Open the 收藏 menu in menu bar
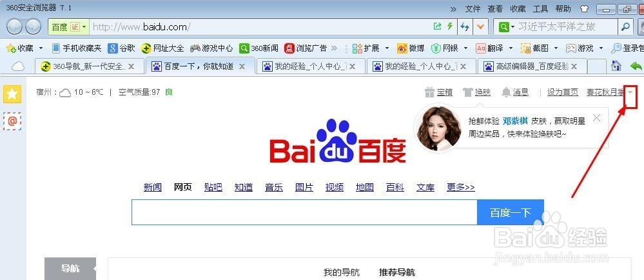The width and height of the screenshot is (644, 280). (x=518, y=8)
